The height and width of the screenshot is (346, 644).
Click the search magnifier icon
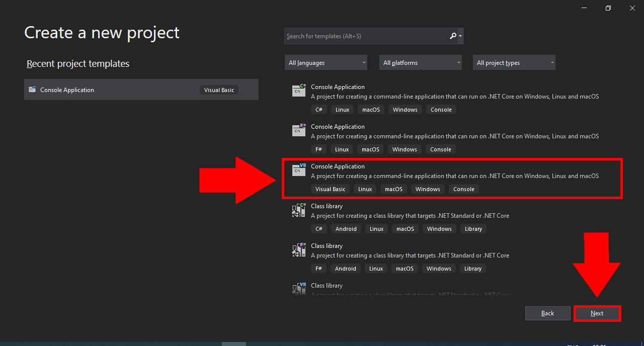click(x=453, y=36)
